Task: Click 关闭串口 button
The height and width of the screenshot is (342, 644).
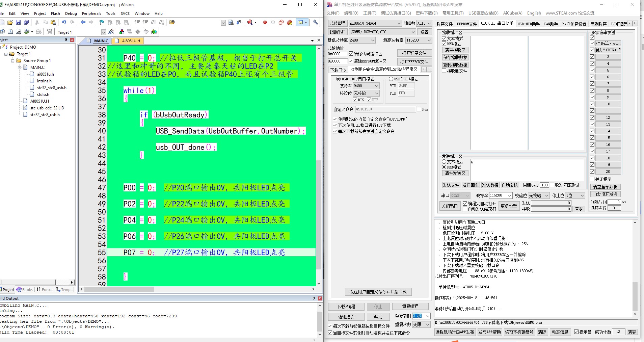Action: pyautogui.click(x=450, y=206)
